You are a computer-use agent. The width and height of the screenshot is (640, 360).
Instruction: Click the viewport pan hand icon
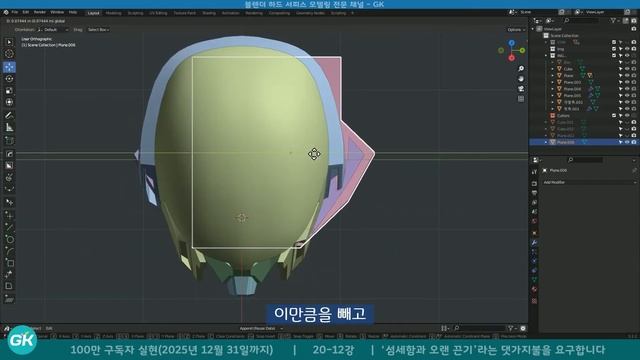521,79
